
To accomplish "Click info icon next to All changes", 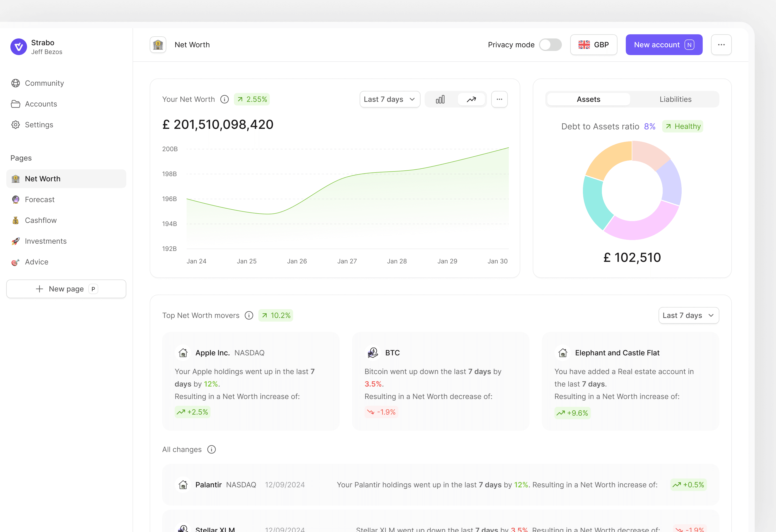I will pyautogui.click(x=211, y=450).
